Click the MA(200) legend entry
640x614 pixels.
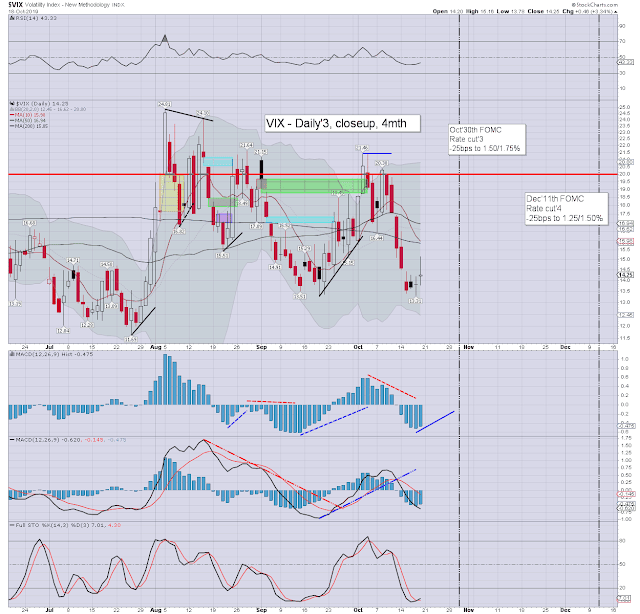[29, 126]
